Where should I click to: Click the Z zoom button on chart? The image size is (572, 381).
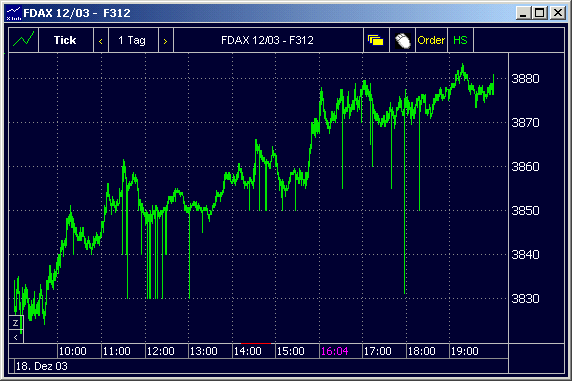(16, 323)
